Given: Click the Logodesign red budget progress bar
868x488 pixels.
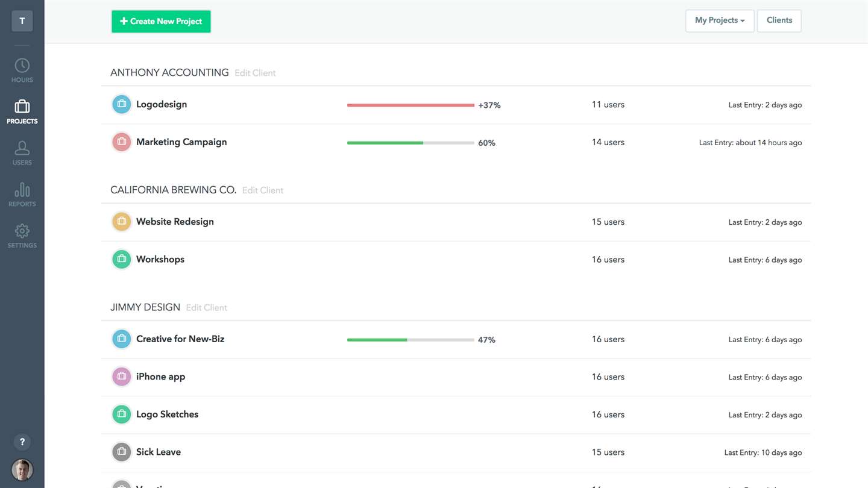Looking at the screenshot, I should click(410, 105).
